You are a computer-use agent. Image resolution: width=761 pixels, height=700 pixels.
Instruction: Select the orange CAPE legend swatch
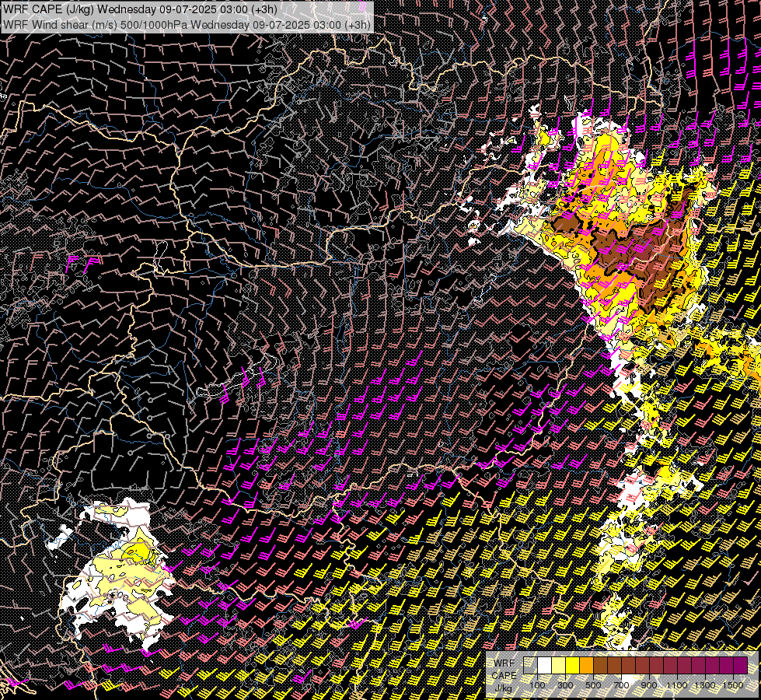click(586, 665)
